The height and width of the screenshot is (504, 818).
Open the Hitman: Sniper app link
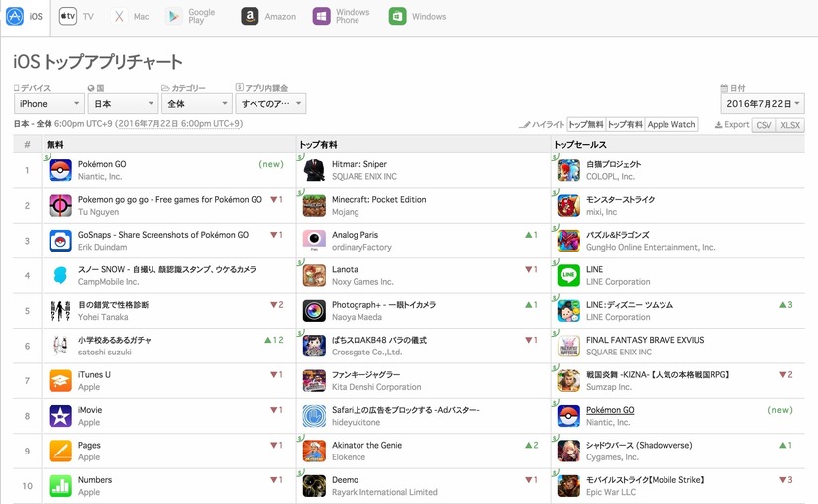[x=358, y=164]
